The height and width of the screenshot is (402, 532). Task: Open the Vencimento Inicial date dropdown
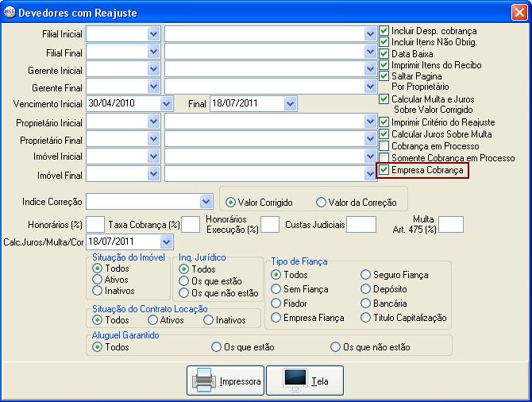click(166, 103)
